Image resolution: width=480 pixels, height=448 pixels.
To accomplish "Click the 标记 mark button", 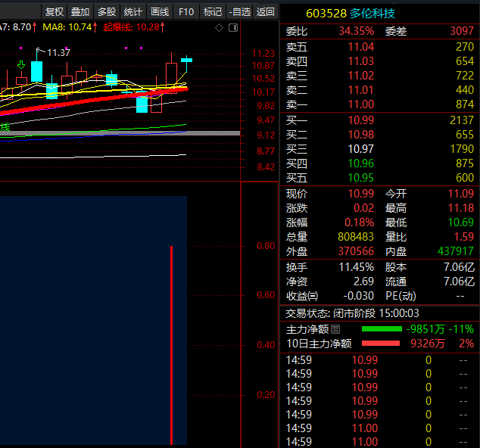I will pos(213,11).
